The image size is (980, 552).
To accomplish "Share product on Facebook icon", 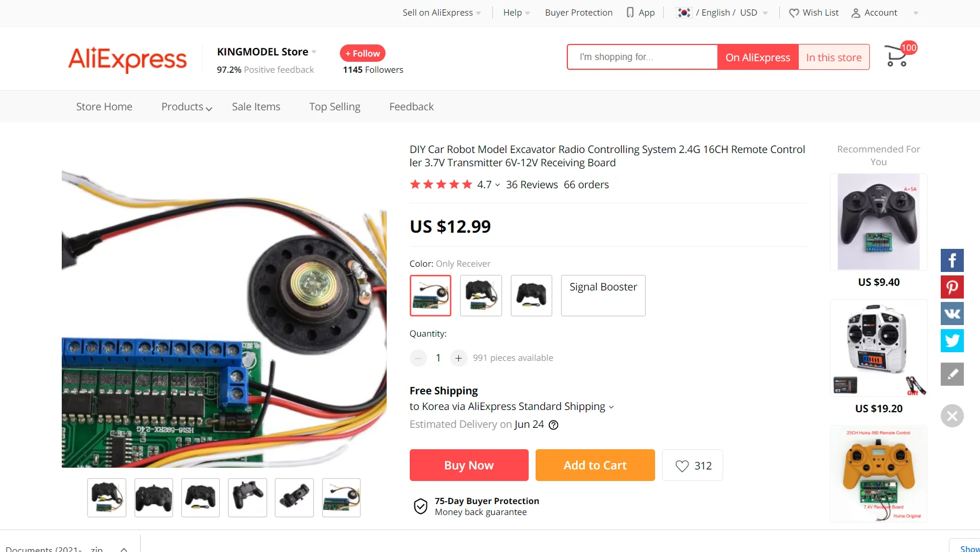I will 952,260.
